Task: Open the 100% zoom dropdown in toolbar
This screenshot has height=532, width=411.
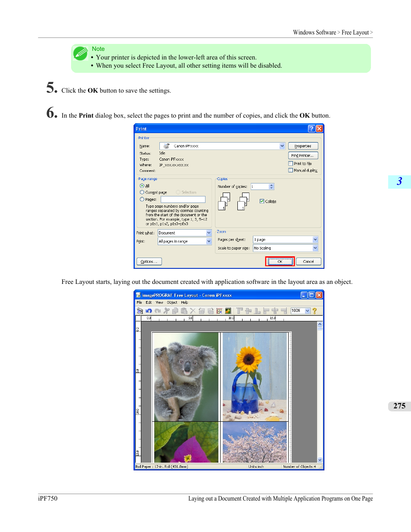Action: [308, 311]
